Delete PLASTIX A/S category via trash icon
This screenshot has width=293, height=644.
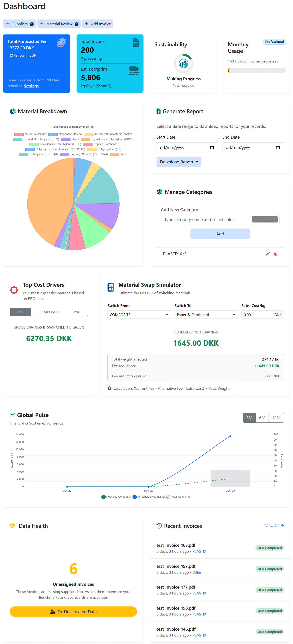(276, 254)
